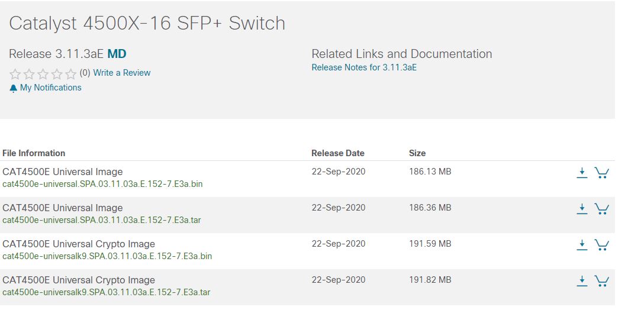Rate four stars in the review stars
This screenshot has height=323, width=644.
tap(57, 74)
